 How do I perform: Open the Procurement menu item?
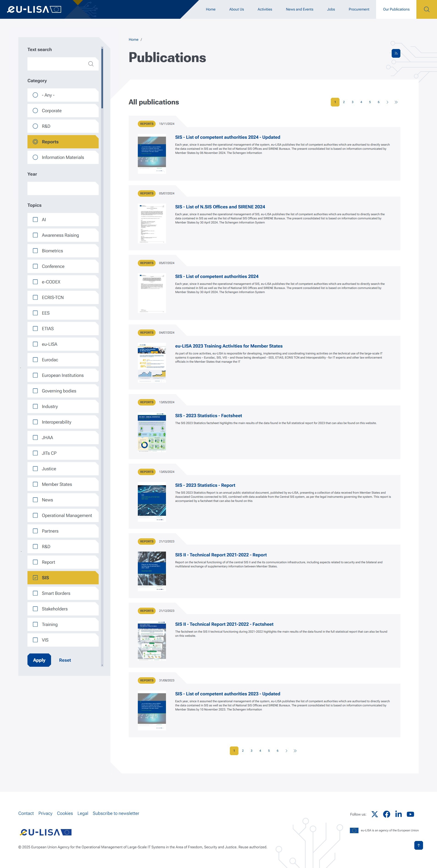[x=358, y=9]
